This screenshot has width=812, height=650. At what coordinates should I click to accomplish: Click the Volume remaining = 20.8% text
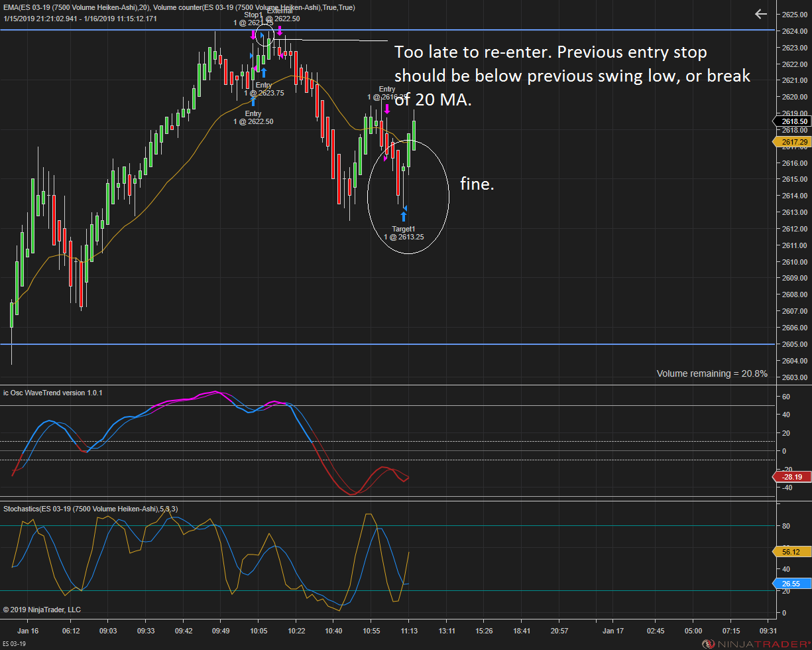click(x=712, y=373)
